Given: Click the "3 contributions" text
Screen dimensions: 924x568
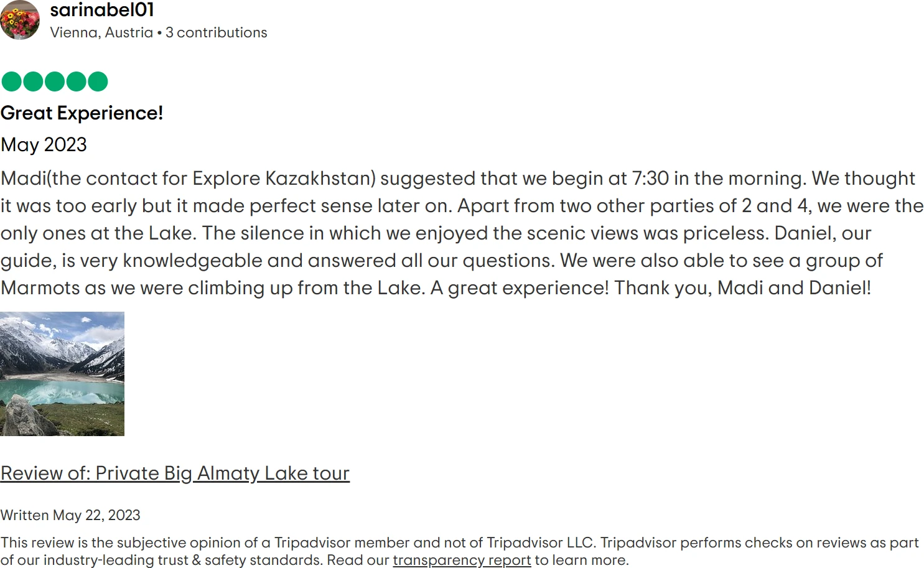Looking at the screenshot, I should tap(216, 32).
